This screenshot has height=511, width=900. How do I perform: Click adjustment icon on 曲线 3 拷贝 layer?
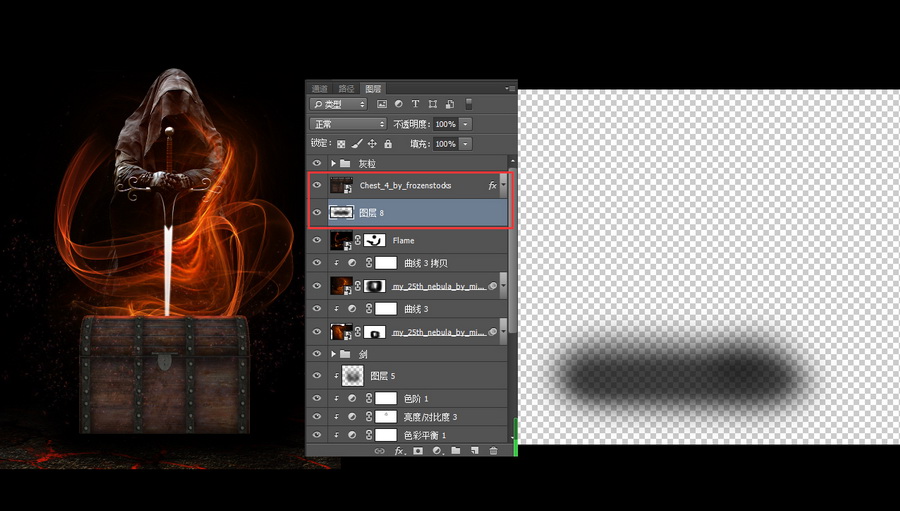tap(352, 263)
